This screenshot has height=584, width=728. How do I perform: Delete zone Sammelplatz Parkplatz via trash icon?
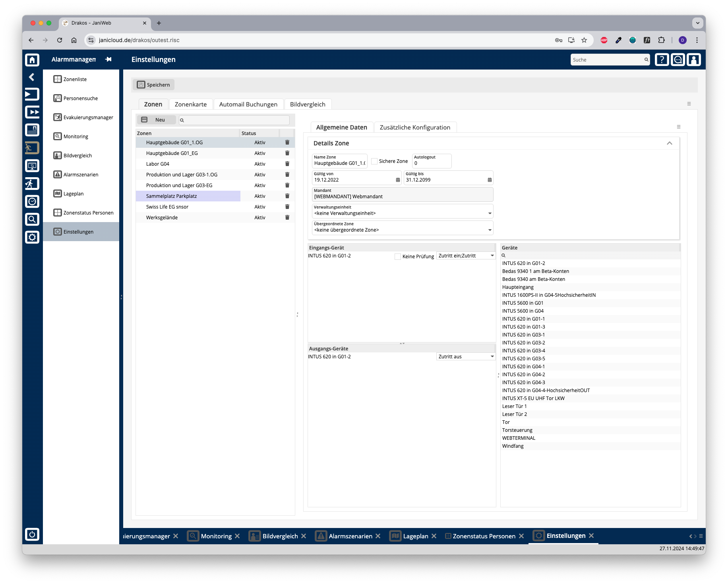(x=287, y=196)
